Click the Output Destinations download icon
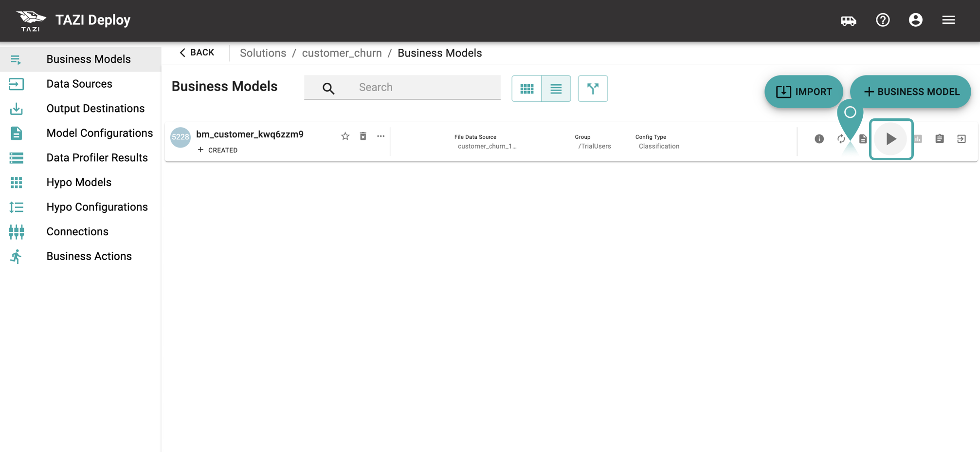980x452 pixels. tap(16, 109)
